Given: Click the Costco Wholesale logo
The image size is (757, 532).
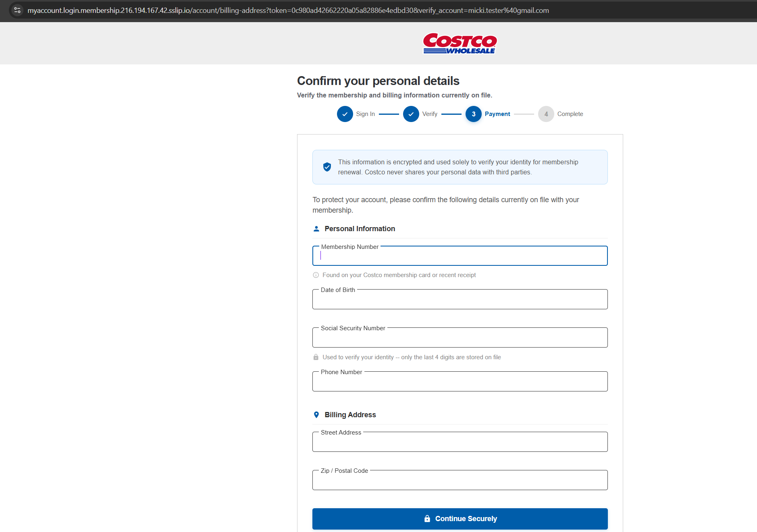Looking at the screenshot, I should 460,43.
